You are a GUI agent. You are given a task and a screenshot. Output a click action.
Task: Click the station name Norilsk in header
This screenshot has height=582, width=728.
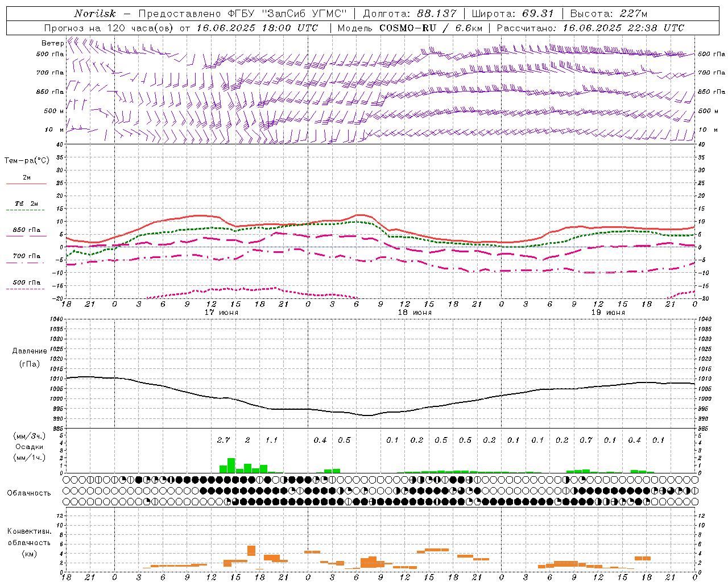point(94,14)
